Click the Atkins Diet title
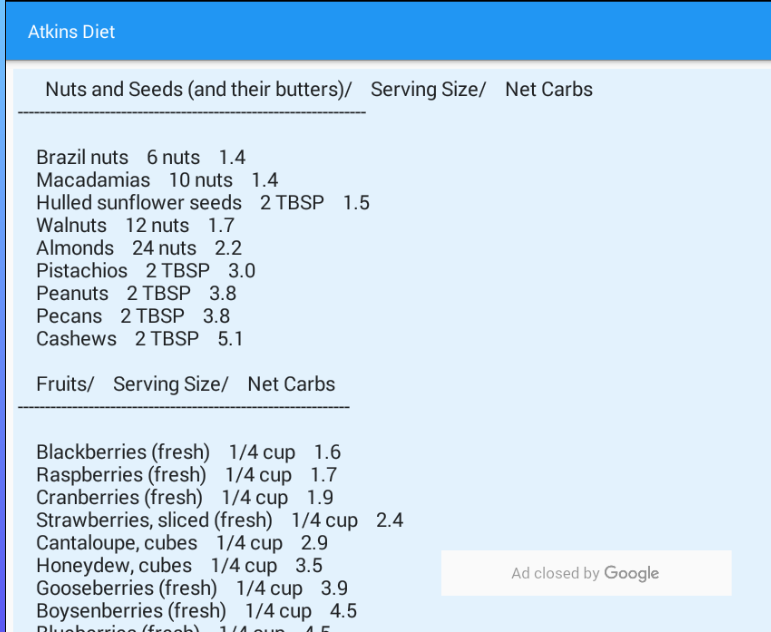This screenshot has height=632, width=771. pyautogui.click(x=71, y=32)
